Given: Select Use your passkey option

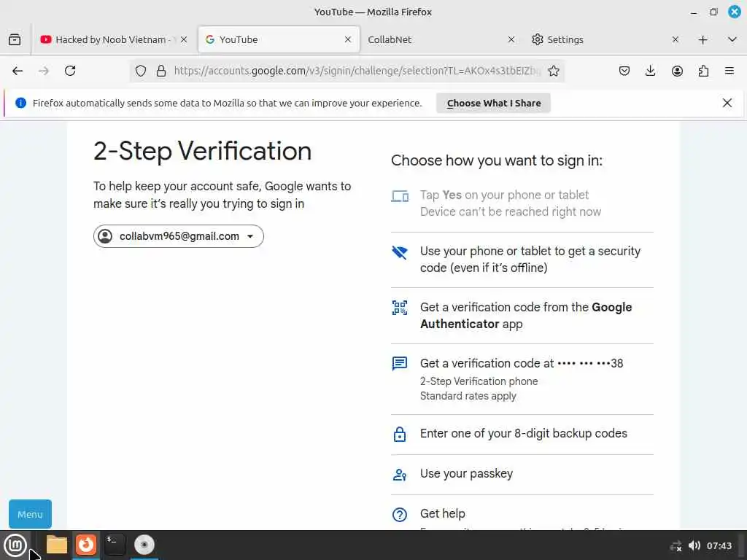Looking at the screenshot, I should (522, 474).
